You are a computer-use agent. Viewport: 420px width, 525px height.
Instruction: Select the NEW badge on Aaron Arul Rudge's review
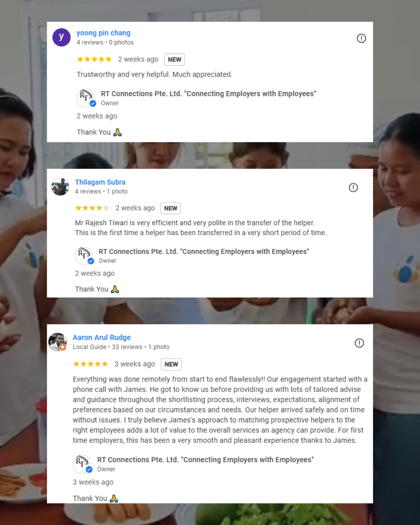171,364
